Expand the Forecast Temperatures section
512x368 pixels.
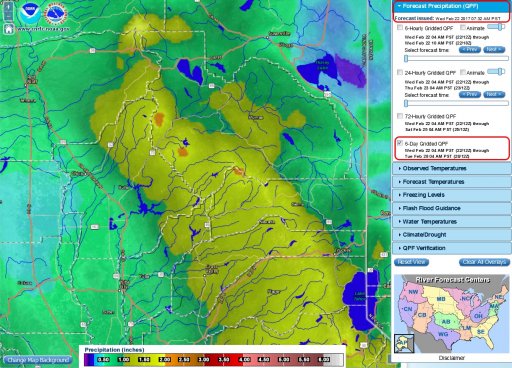point(451,182)
